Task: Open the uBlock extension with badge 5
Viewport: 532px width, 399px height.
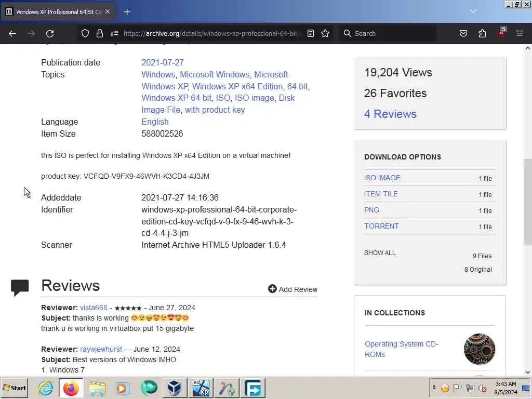Action: coord(501,33)
